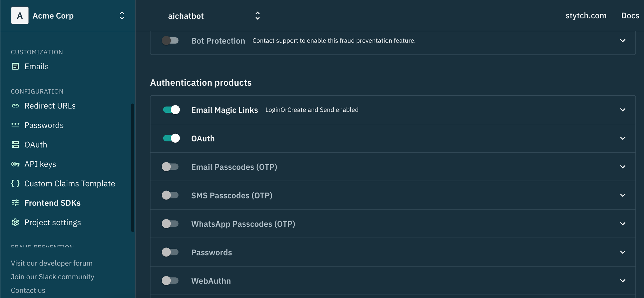Image resolution: width=644 pixels, height=298 pixels.
Task: Click the sidebar vertical scrollbar
Action: click(x=132, y=168)
